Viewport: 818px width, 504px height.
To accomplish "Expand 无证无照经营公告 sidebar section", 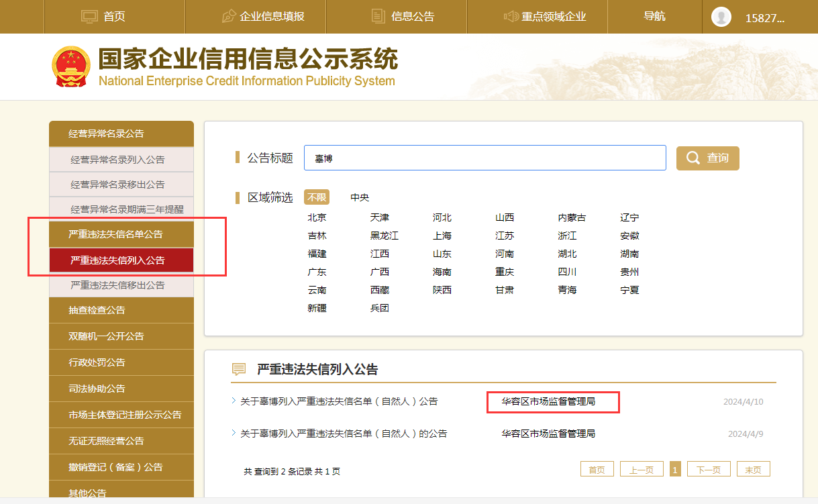I will pyautogui.click(x=121, y=441).
